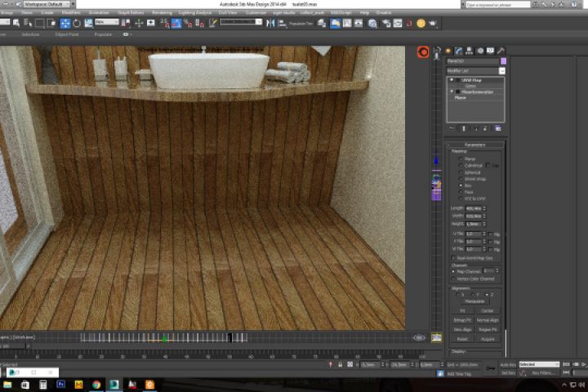Enable the Real-World Map Size checkbox
The width and height of the screenshot is (588, 392).
pyautogui.click(x=454, y=256)
